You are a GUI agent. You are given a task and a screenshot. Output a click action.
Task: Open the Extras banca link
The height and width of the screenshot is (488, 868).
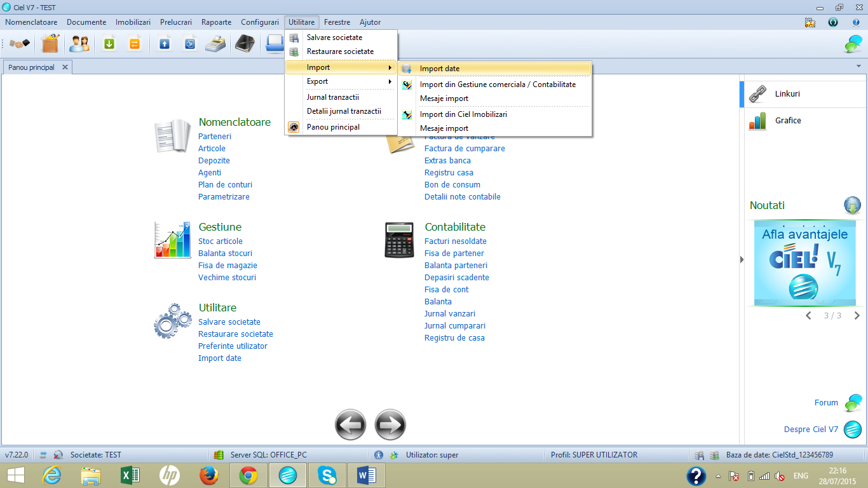447,161
